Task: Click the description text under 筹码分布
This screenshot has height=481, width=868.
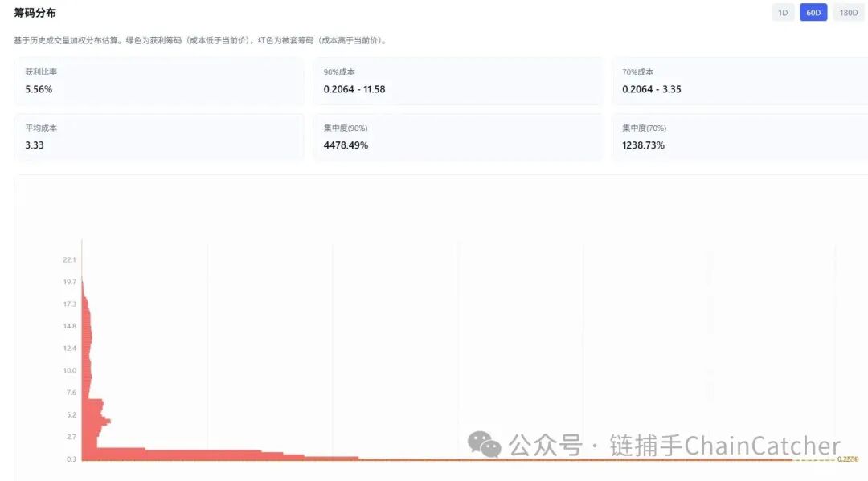Action: [202, 40]
